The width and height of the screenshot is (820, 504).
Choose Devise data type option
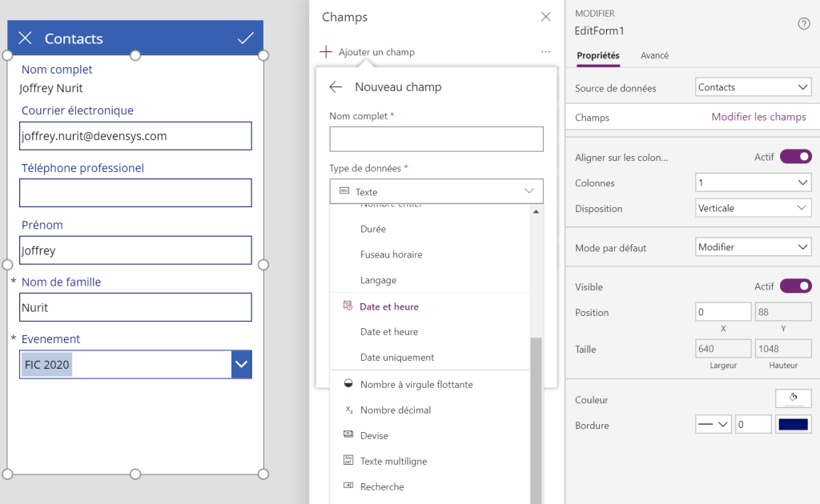(x=374, y=436)
